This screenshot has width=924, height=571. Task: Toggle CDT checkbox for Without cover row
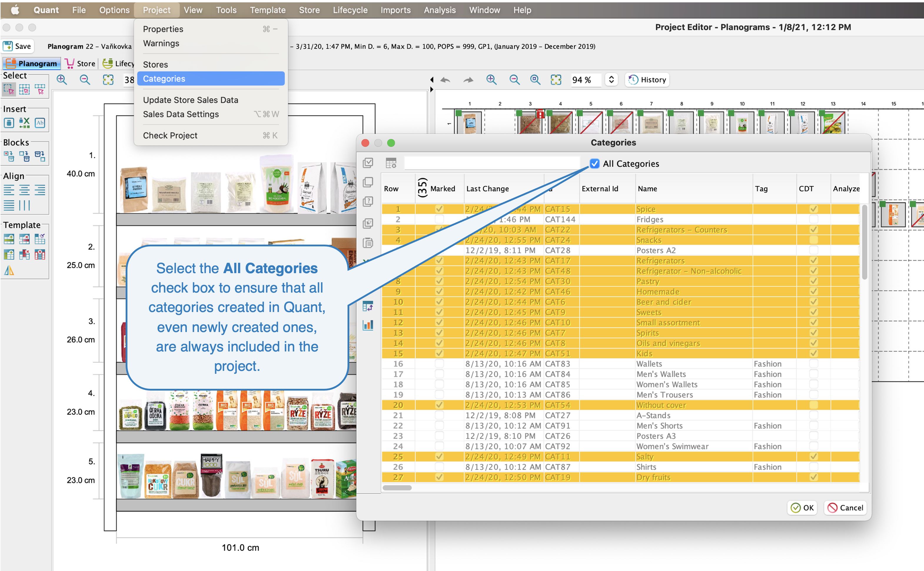tap(813, 405)
